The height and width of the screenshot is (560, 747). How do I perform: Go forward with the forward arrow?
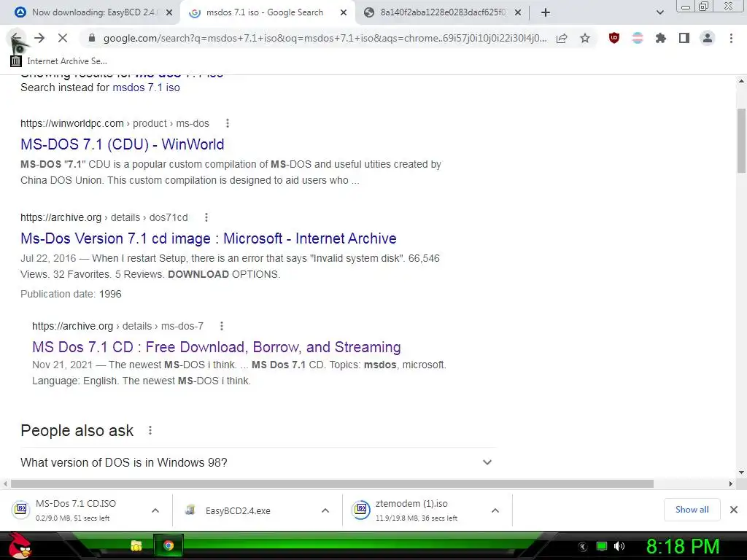pyautogui.click(x=39, y=38)
